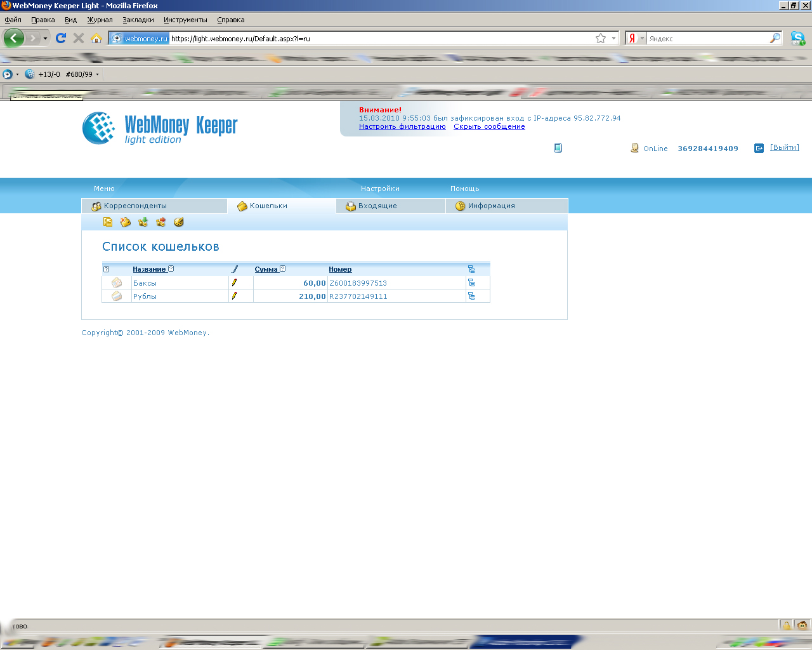
Task: Open the address bar history dropdown arrow
Action: click(613, 39)
